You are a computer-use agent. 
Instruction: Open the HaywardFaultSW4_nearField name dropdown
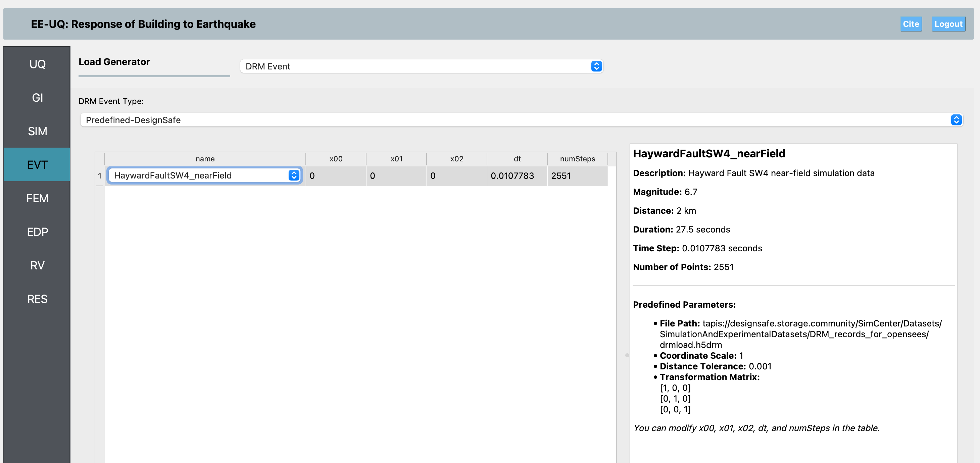click(205, 175)
